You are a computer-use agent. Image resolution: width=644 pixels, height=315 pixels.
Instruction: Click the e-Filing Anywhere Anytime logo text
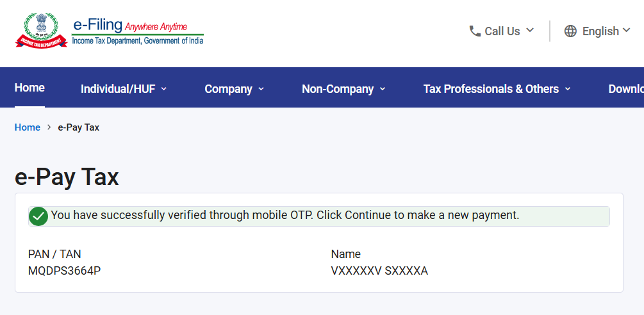point(138,31)
